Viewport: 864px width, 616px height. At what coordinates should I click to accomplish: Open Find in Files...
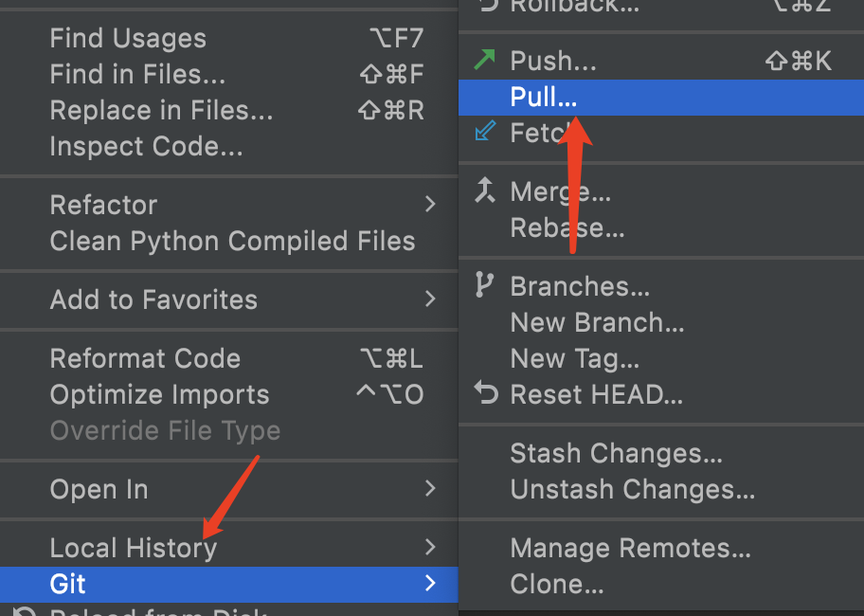click(x=138, y=75)
